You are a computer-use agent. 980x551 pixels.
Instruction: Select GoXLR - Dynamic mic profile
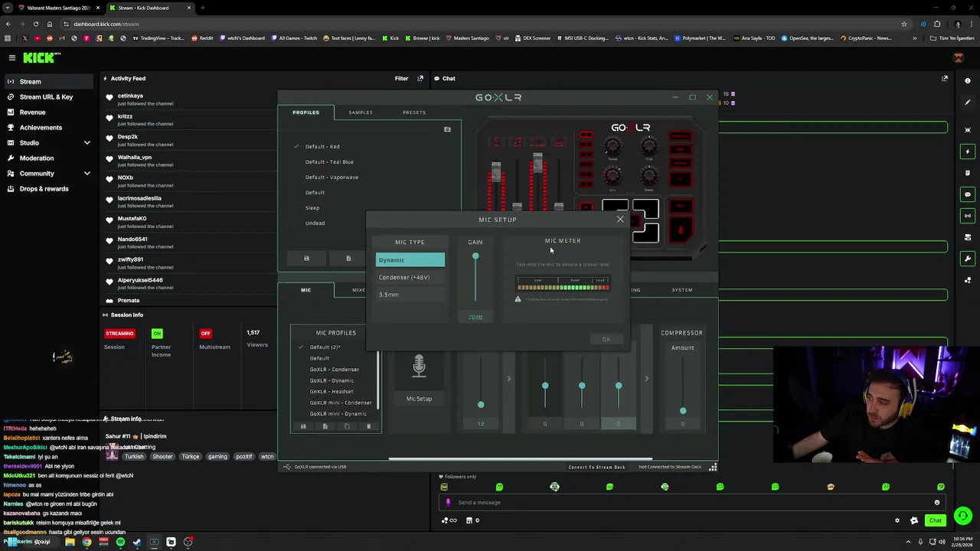click(332, 380)
